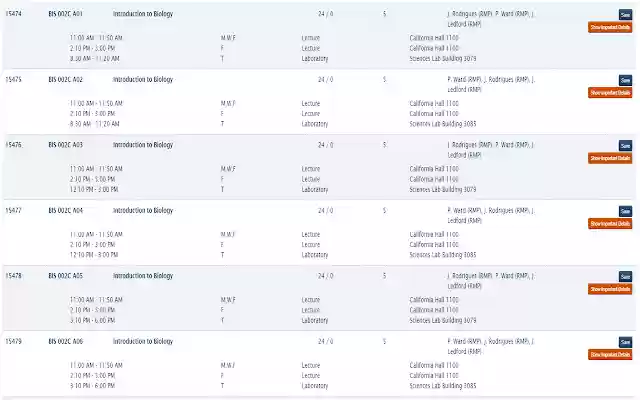Save the BIS 002C A04 section
640x400 pixels.
(625, 211)
